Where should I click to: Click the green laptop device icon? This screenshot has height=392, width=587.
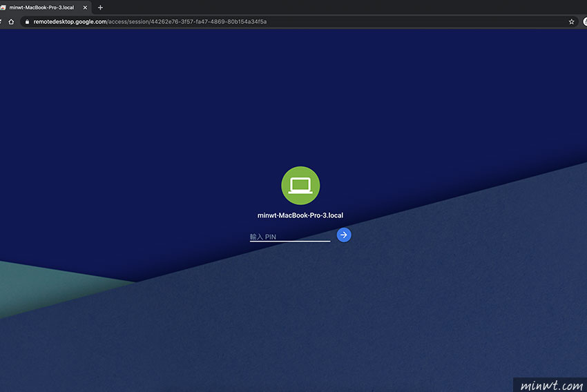[300, 186]
